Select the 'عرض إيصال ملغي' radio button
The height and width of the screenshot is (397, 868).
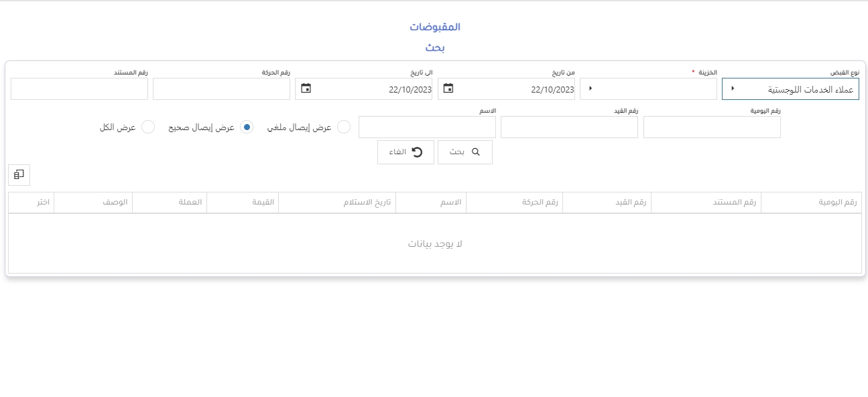point(343,127)
